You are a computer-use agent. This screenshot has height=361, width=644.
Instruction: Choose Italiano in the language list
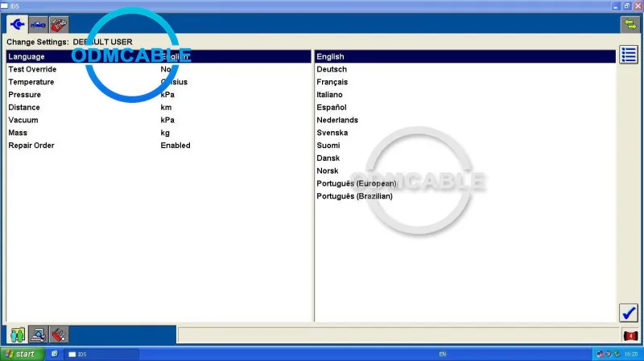[x=465, y=95]
